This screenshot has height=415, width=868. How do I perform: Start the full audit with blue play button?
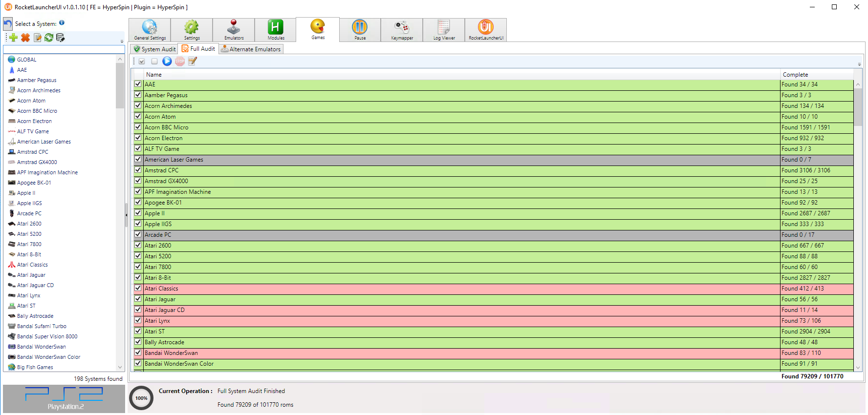(x=167, y=61)
